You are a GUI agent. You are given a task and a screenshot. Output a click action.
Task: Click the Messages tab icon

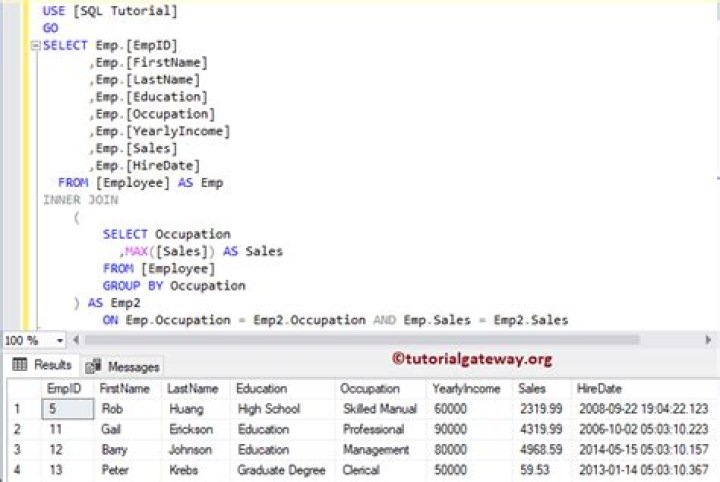coord(93,366)
